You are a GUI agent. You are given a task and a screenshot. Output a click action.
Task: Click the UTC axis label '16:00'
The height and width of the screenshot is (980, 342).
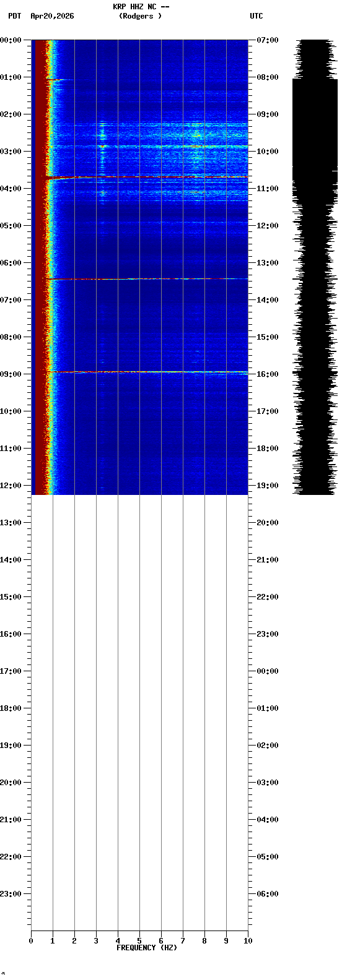click(268, 374)
